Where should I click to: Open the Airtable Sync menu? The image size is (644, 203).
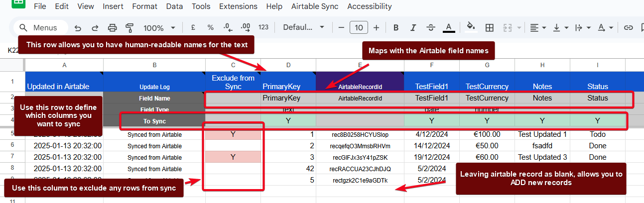315,6
